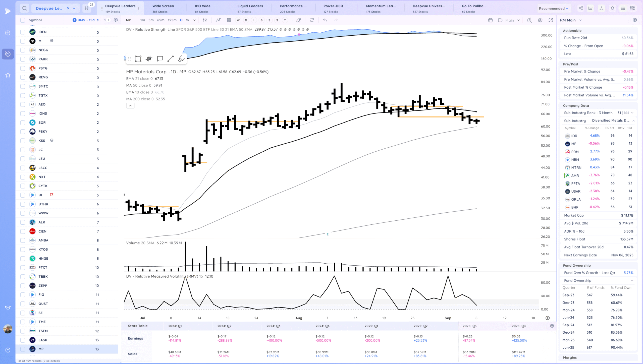The width and height of the screenshot is (643, 364).
Task: Undo last chart action
Action: 325,20
